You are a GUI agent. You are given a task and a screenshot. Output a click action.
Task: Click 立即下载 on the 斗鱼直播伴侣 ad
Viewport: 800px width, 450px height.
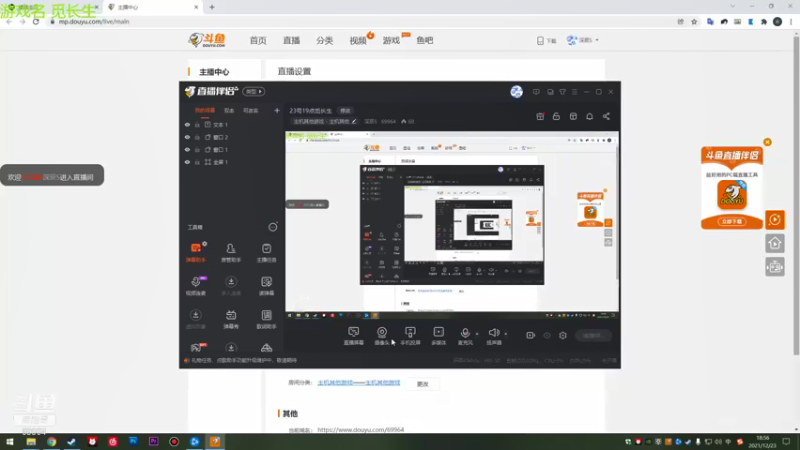click(732, 221)
